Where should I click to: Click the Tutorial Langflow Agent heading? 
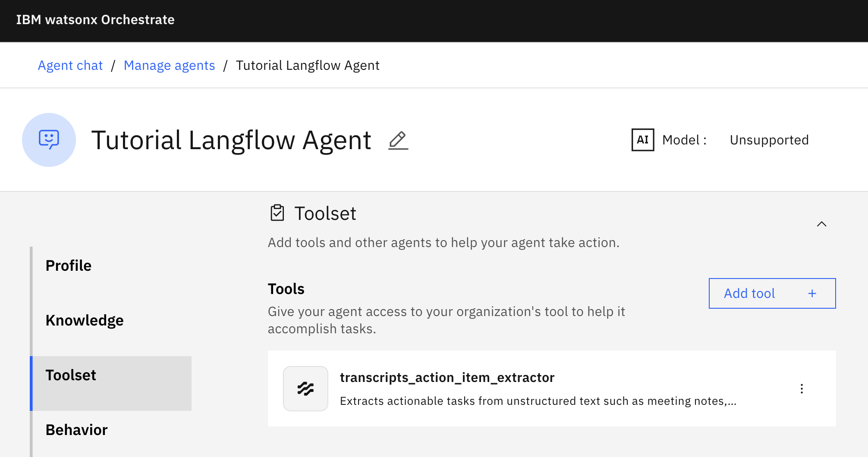tap(231, 141)
